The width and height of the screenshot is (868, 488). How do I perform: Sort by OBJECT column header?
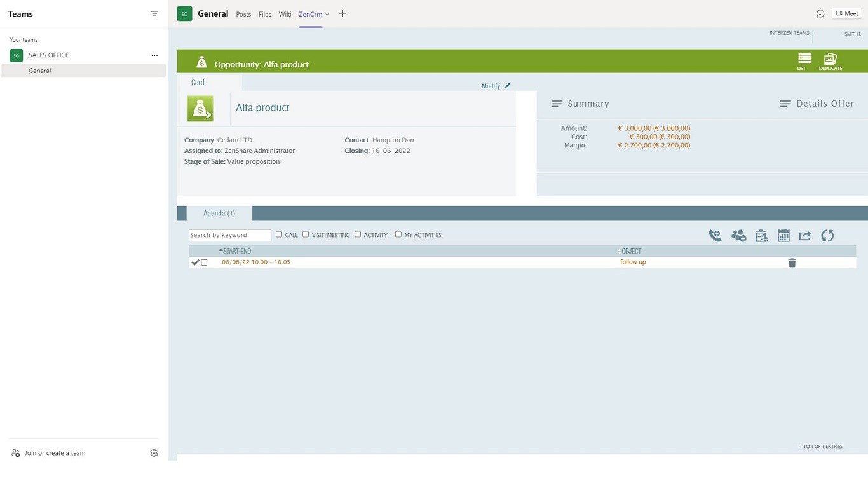(x=630, y=251)
